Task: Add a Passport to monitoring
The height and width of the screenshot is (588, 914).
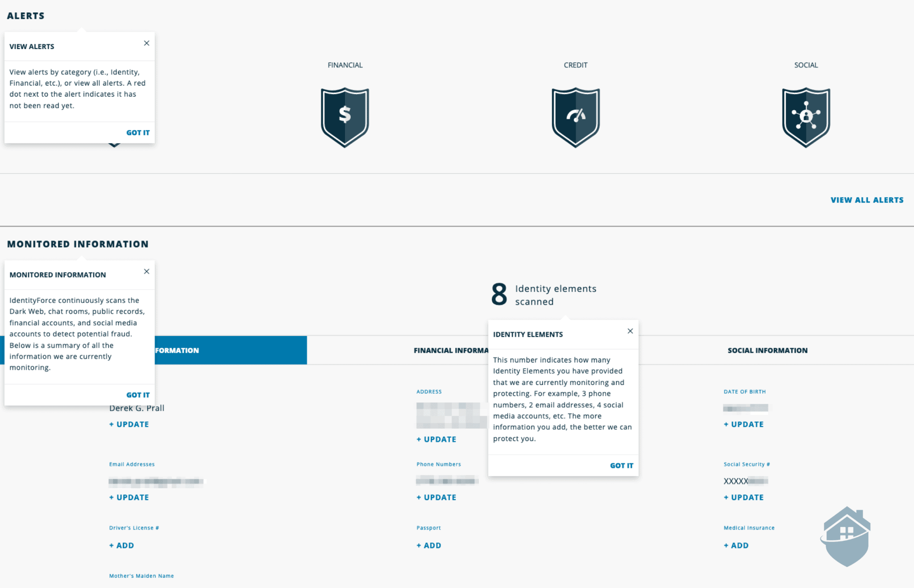Action: 428,545
